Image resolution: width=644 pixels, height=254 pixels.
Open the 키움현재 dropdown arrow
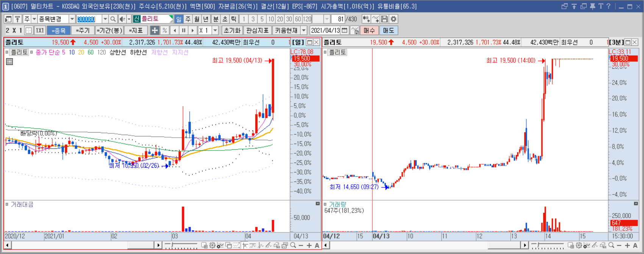pos(304,30)
